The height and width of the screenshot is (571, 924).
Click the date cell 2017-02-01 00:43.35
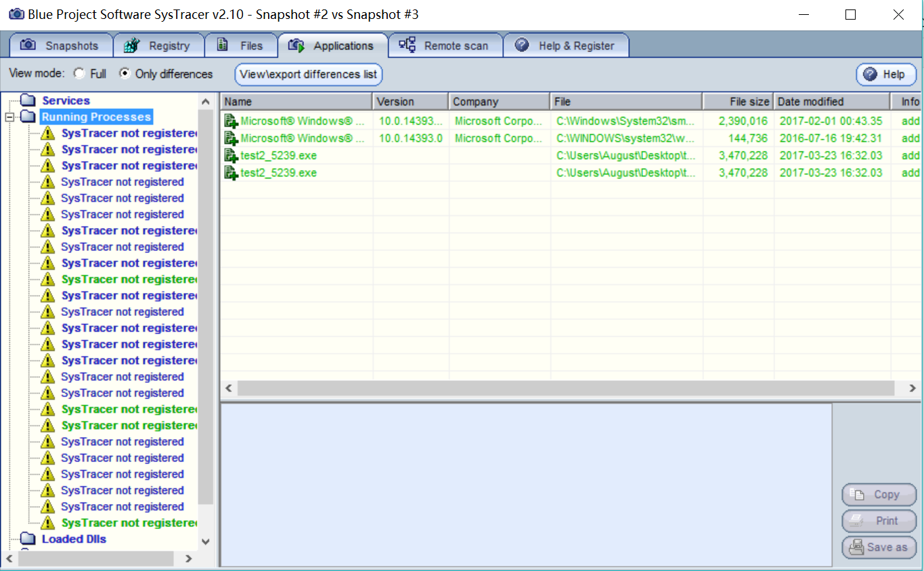tap(831, 121)
